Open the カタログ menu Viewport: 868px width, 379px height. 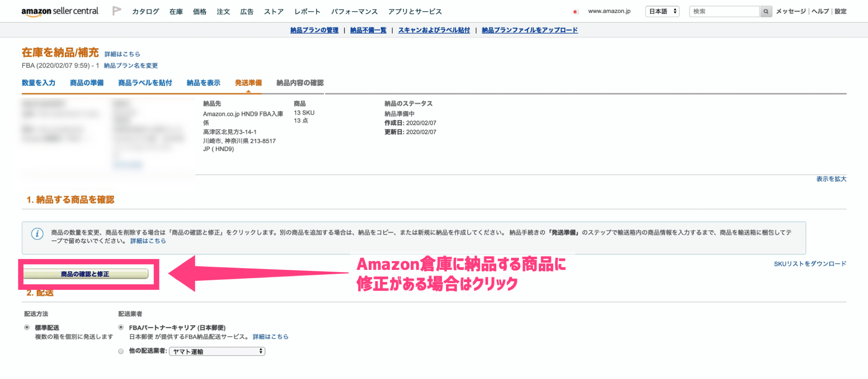pyautogui.click(x=145, y=12)
